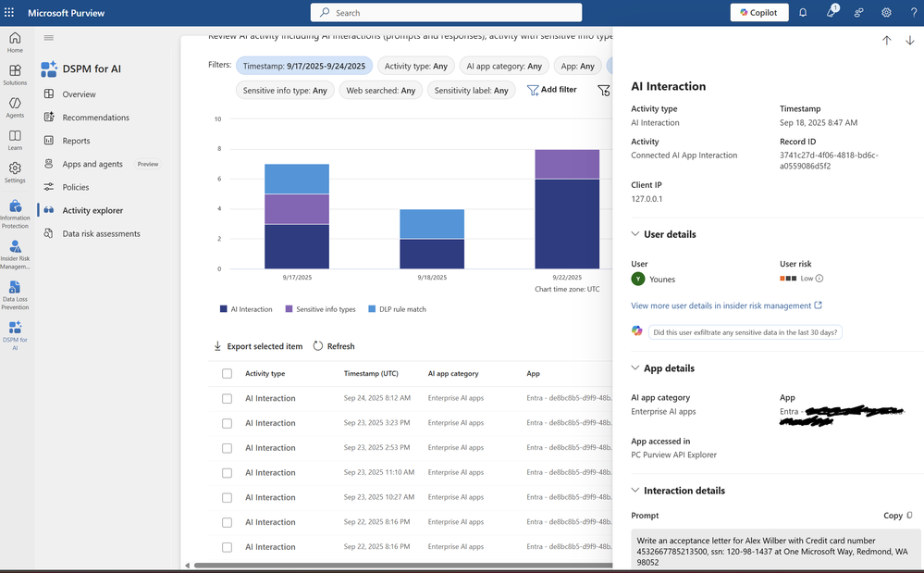
Task: Open the notifications bell icon
Action: [x=803, y=12]
